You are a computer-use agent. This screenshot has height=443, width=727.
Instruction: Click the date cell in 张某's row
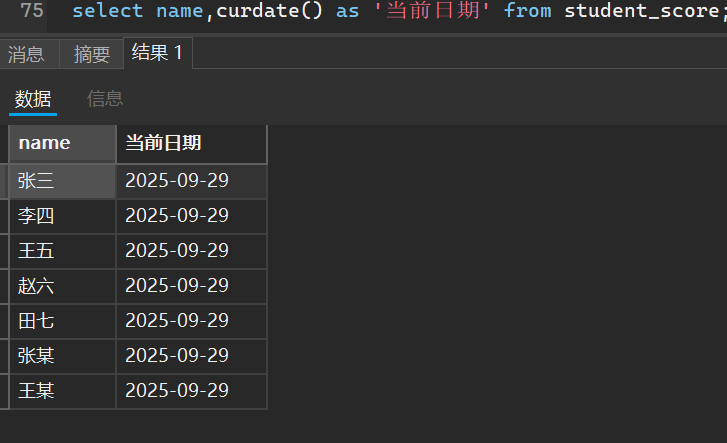191,356
